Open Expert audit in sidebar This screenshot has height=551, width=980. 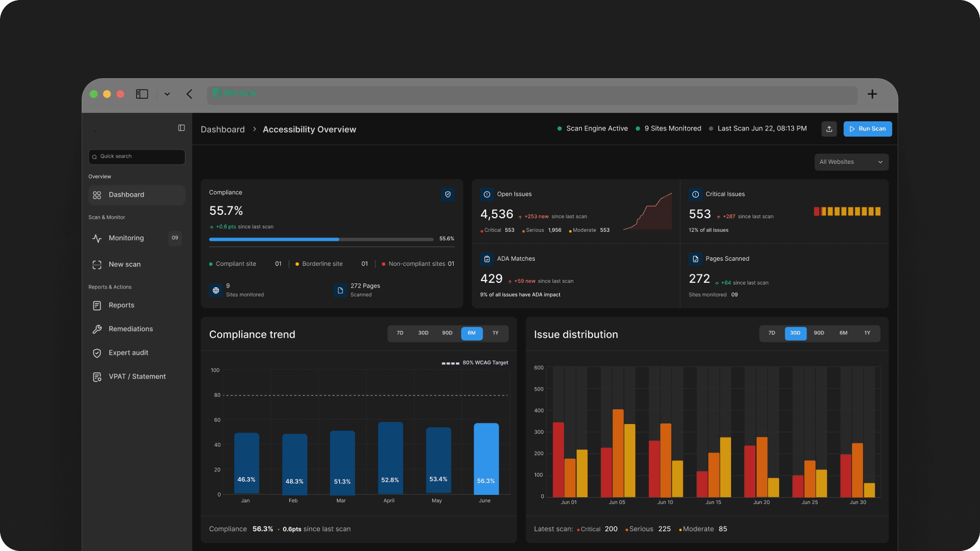(x=137, y=353)
